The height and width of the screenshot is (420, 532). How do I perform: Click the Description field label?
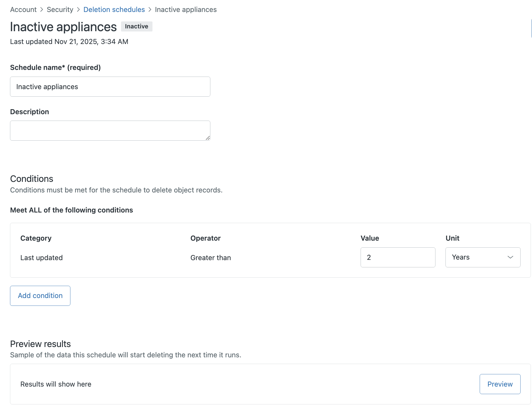(x=29, y=112)
